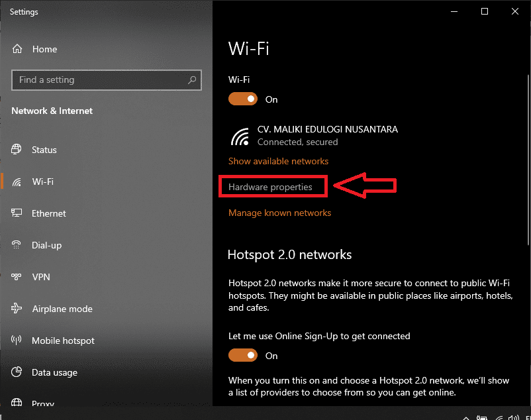
Task: Open Hardware properties link
Action: point(270,187)
